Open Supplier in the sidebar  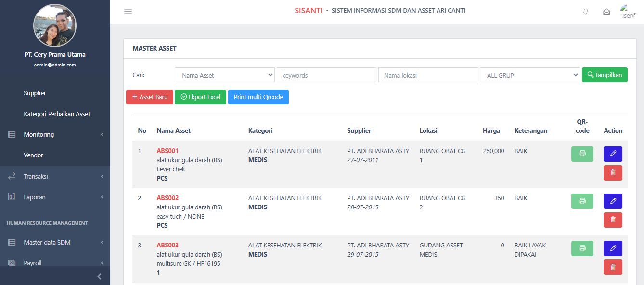[35, 93]
